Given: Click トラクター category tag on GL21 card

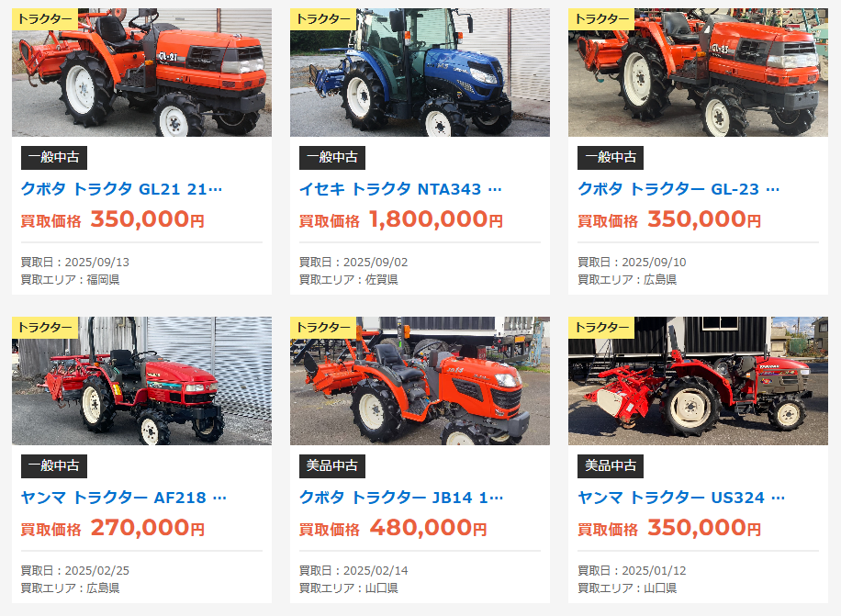Looking at the screenshot, I should pos(45,19).
